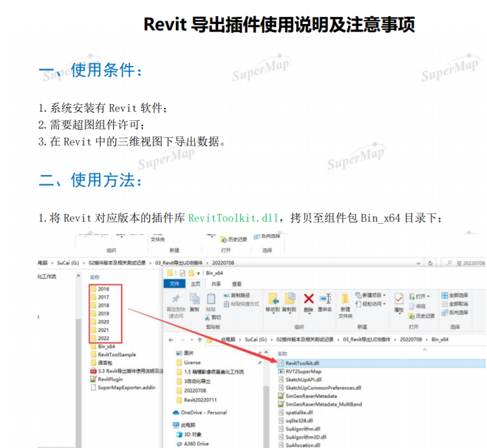Screen dimensions: 487x448
Task: Select the RevitToolSample folder
Action: 113,354
